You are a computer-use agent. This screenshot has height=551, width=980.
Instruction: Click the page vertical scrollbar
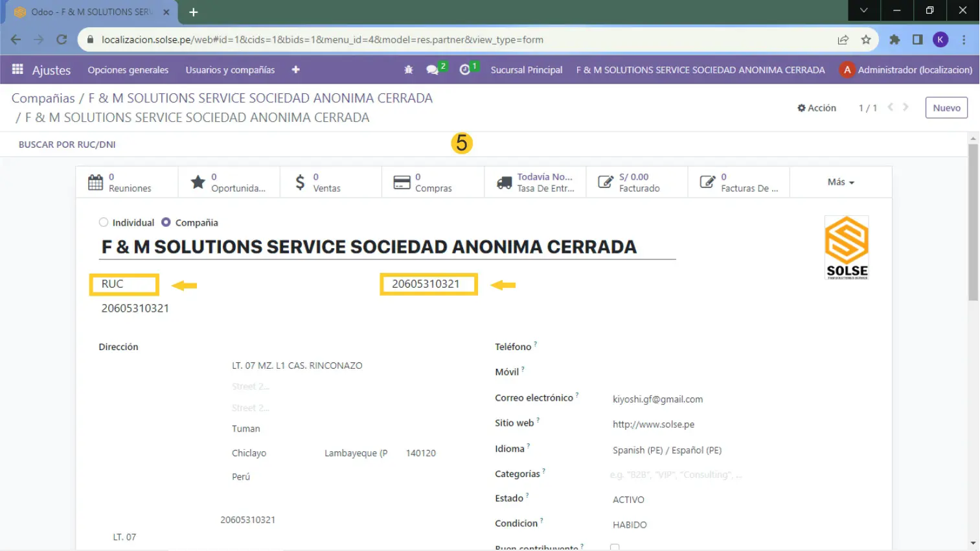[x=973, y=222]
